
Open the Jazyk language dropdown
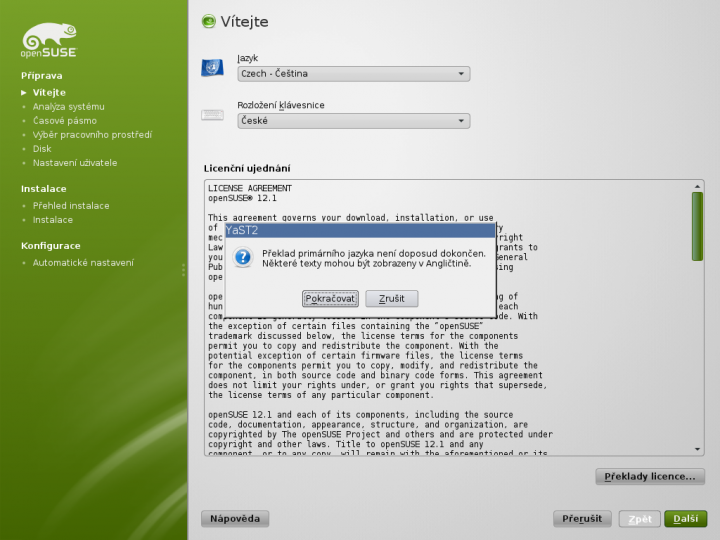pyautogui.click(x=354, y=74)
